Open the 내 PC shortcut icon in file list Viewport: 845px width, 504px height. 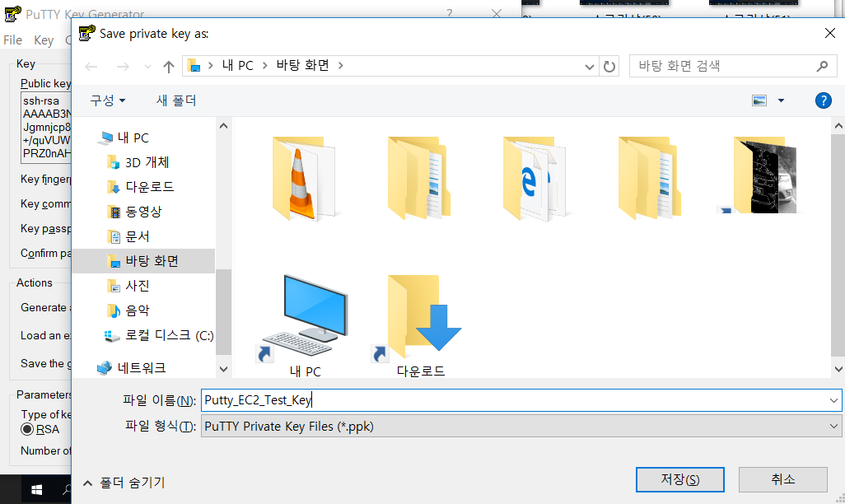coord(306,325)
